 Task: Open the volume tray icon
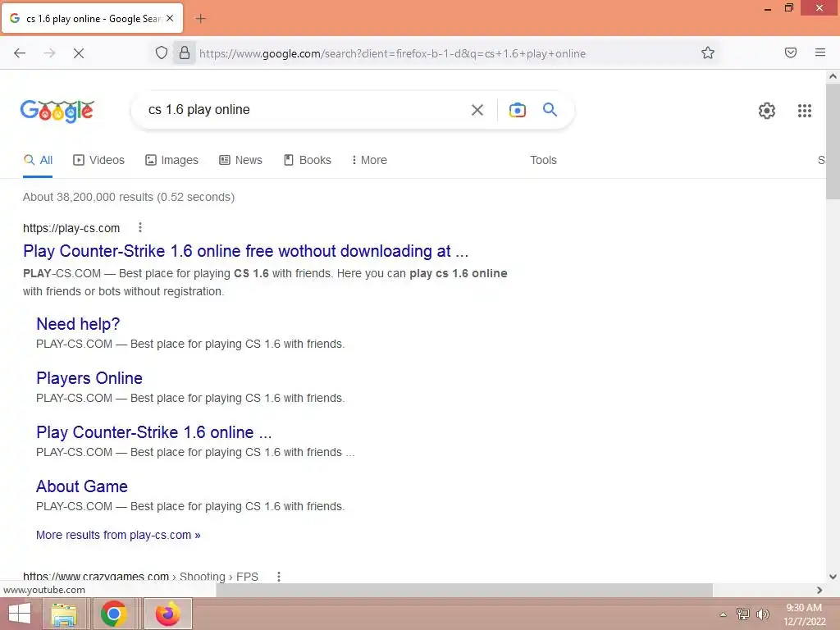762,614
